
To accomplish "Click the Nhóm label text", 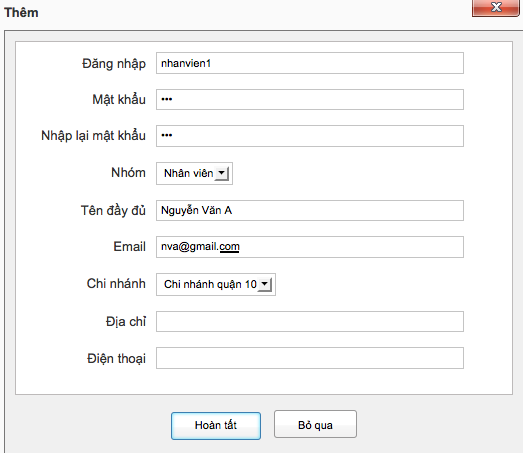I will pos(128,172).
